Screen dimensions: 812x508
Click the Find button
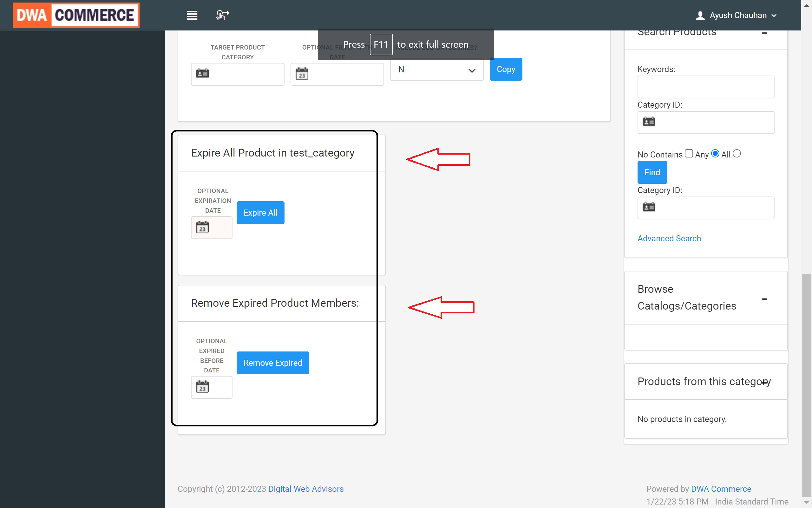pos(652,172)
